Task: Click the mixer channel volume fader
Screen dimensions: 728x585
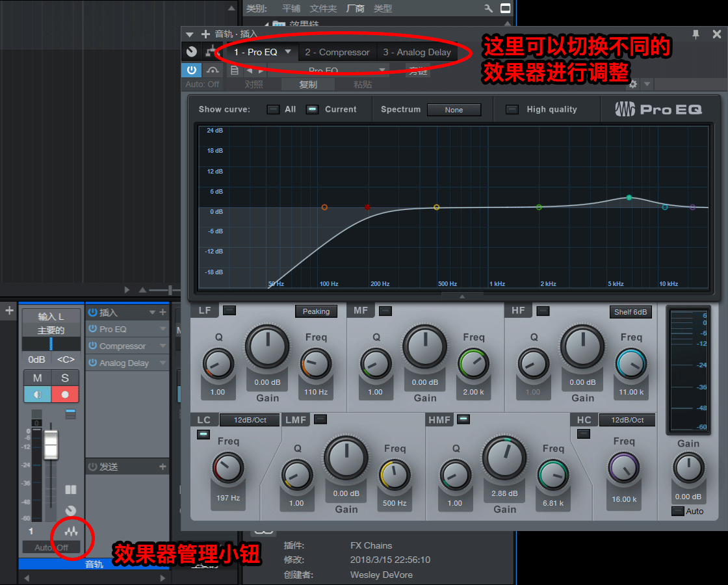Action: pyautogui.click(x=51, y=445)
